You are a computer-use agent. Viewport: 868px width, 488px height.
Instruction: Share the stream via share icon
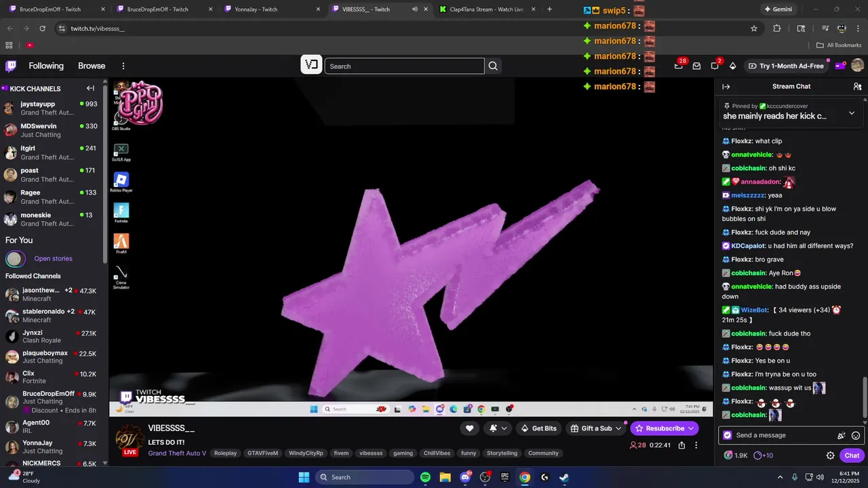pyautogui.click(x=682, y=445)
